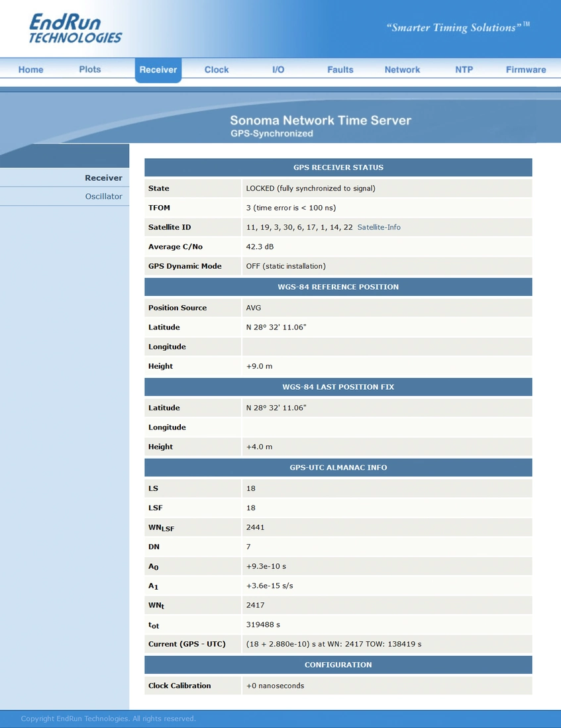The height and width of the screenshot is (728, 561).
Task: Click the WGS-84 REFERENCE POSITION header
Action: [338, 287]
